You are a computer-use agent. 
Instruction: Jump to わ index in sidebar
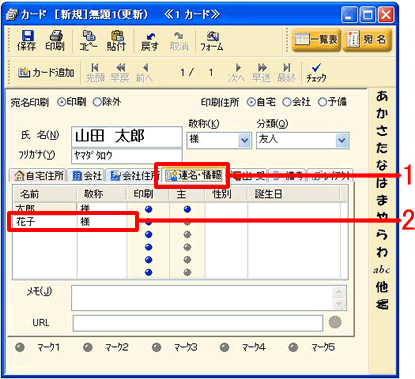point(382,252)
